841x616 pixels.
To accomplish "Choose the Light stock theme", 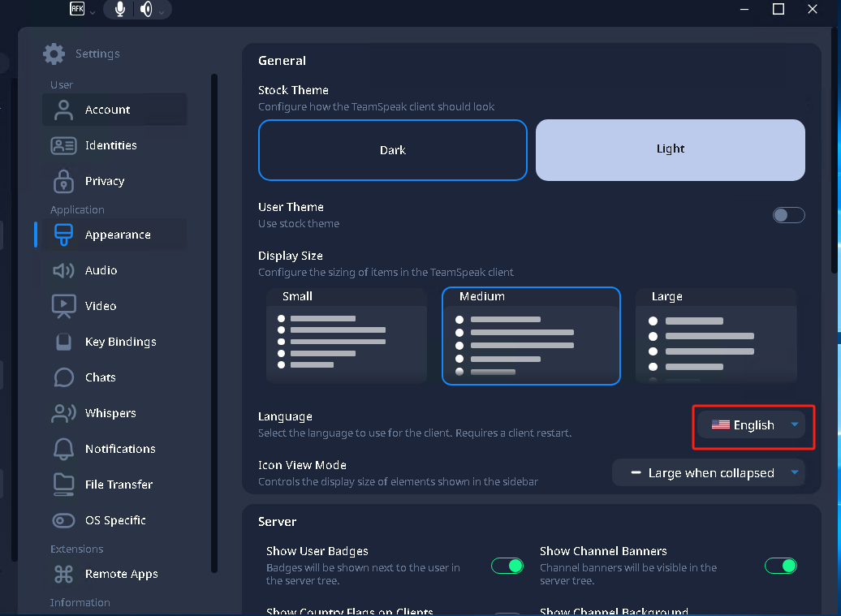I will pos(670,149).
